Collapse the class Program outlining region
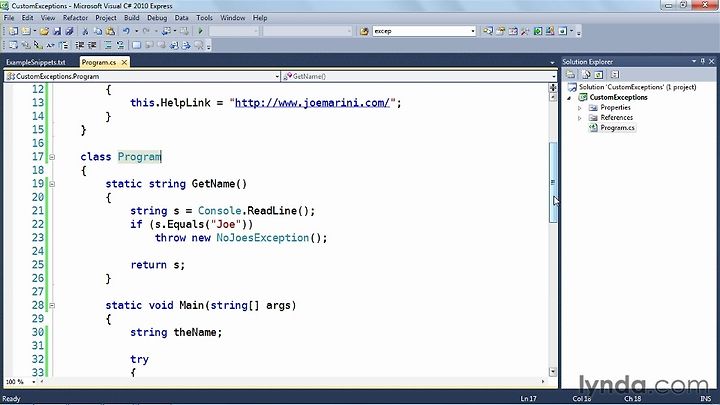The height and width of the screenshot is (405, 720). [52, 157]
